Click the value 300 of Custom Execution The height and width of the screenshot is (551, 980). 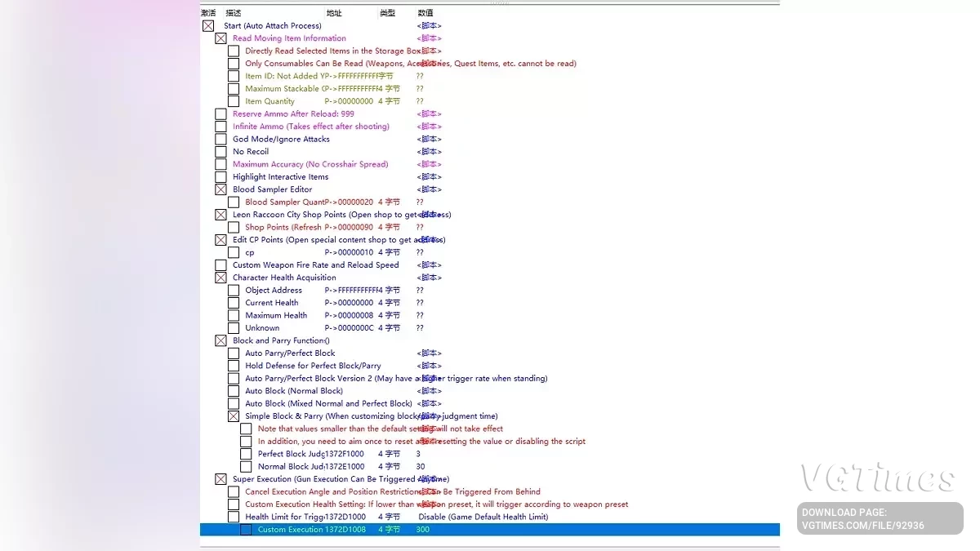tap(422, 530)
